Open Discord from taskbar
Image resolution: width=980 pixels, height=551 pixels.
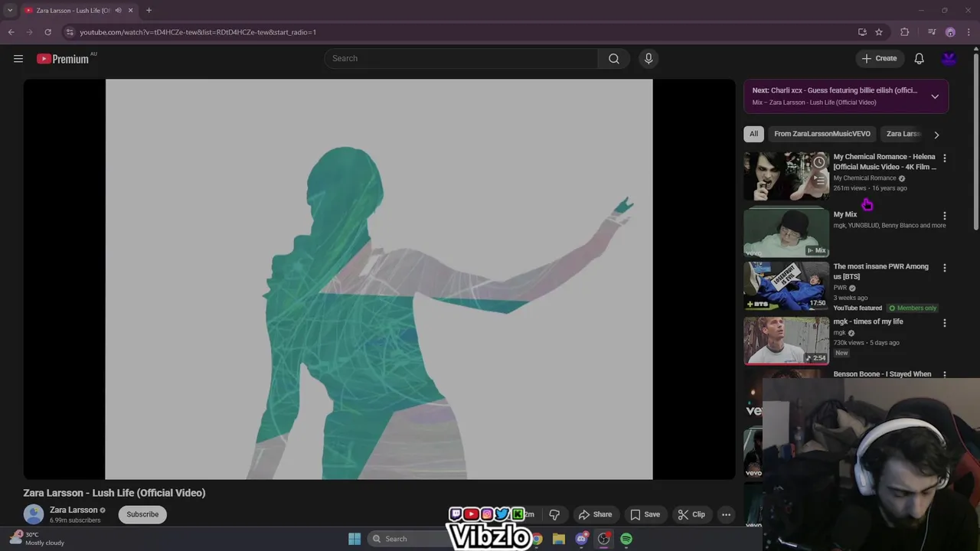582,539
